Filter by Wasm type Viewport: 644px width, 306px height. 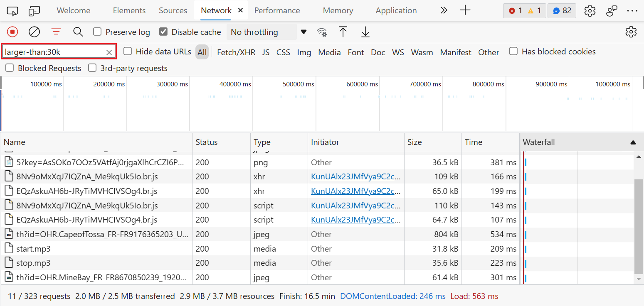point(422,52)
